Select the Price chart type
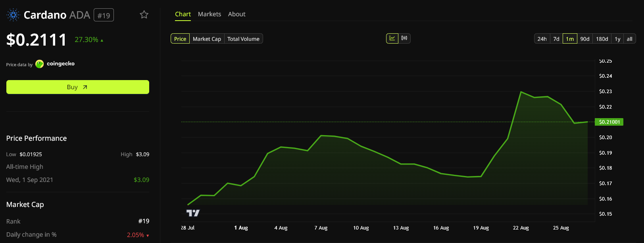644x243 pixels. [180, 39]
